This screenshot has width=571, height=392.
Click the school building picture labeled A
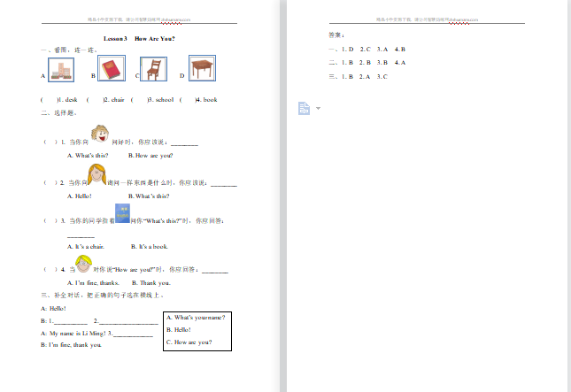[x=61, y=69]
